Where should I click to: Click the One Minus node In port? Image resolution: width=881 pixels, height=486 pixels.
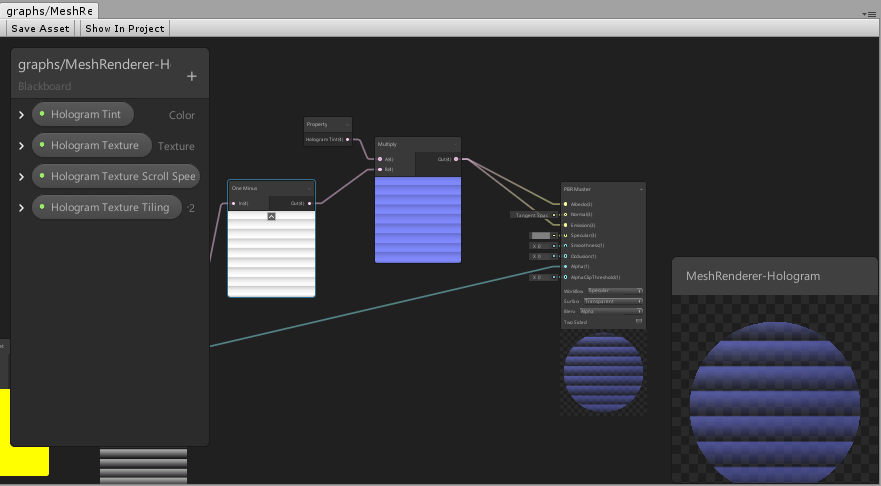coord(234,203)
